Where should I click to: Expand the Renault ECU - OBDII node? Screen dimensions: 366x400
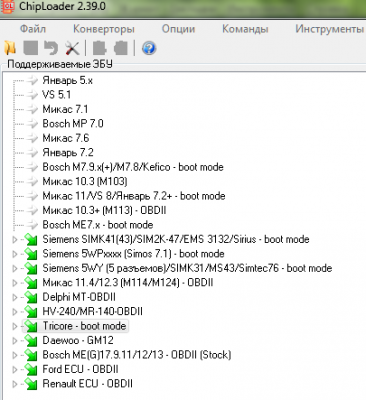pyautogui.click(x=14, y=384)
